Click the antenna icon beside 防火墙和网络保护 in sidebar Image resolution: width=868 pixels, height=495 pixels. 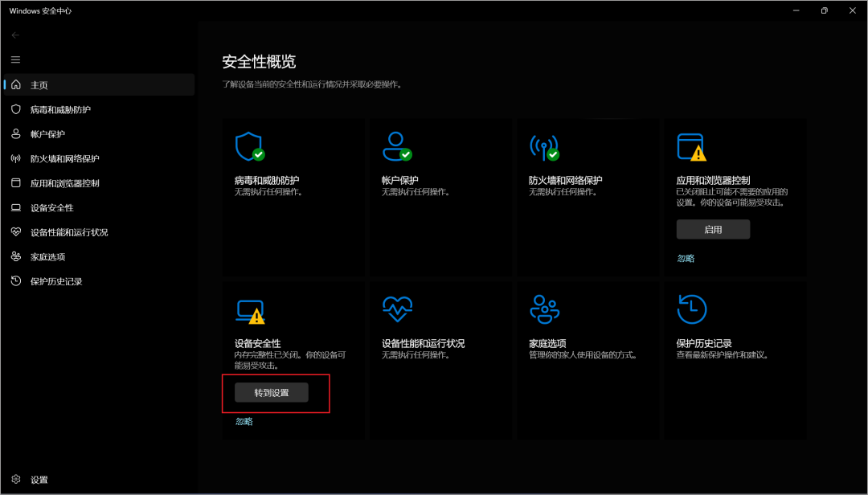point(16,158)
